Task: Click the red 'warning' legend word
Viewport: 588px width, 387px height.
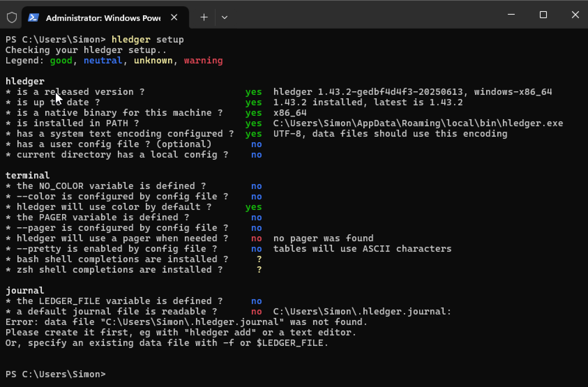Action: click(x=203, y=61)
